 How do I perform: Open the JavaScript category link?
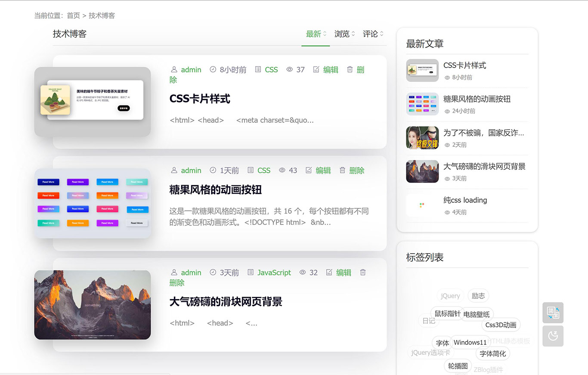pyautogui.click(x=274, y=273)
